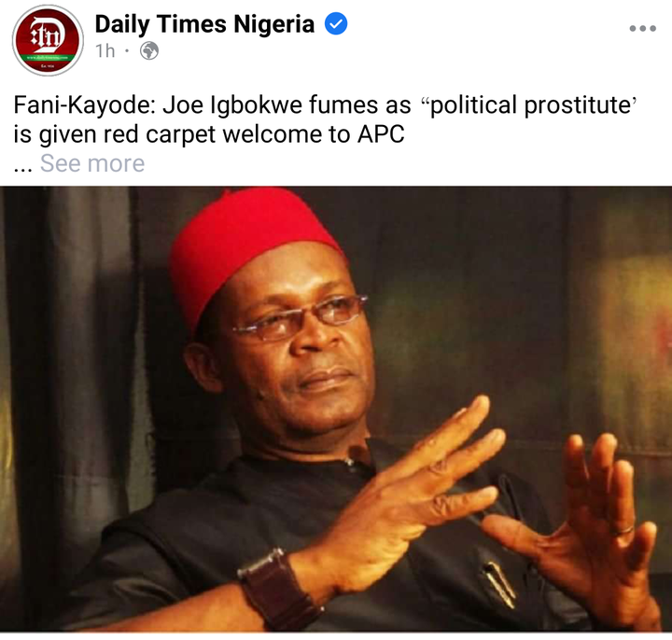Click the eyeglasses in the photo
This screenshot has width=672, height=640.
pos(301,316)
